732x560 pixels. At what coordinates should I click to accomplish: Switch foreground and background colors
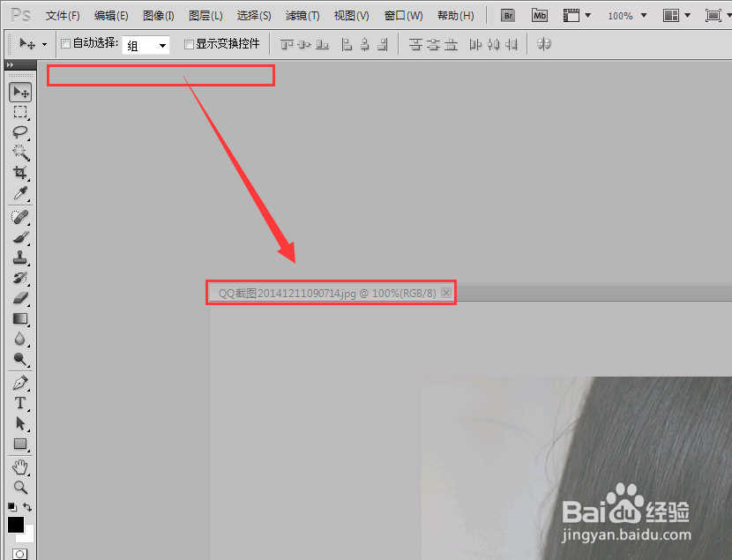[x=28, y=507]
